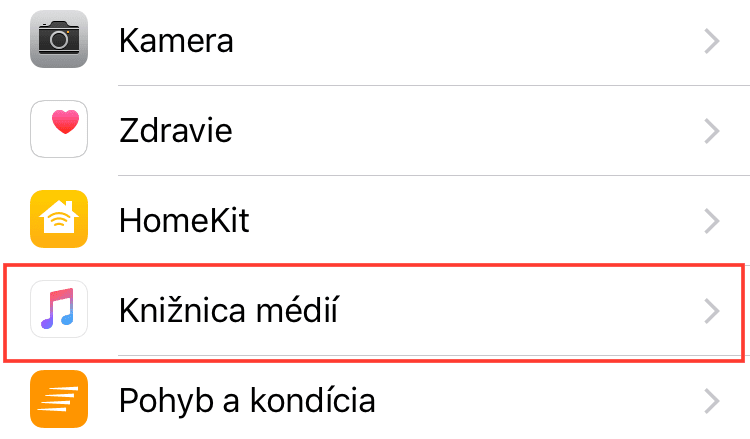
Task: Click chevron next to Knižnica médií
Action: (712, 311)
